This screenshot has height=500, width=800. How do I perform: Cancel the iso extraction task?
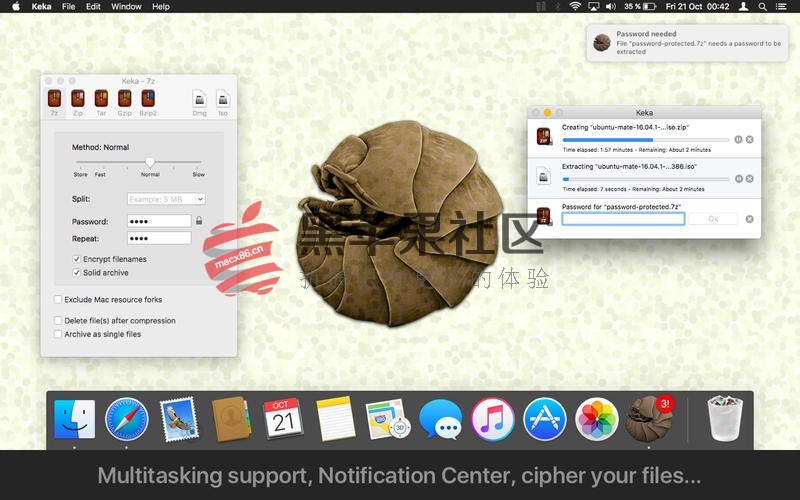click(x=749, y=179)
